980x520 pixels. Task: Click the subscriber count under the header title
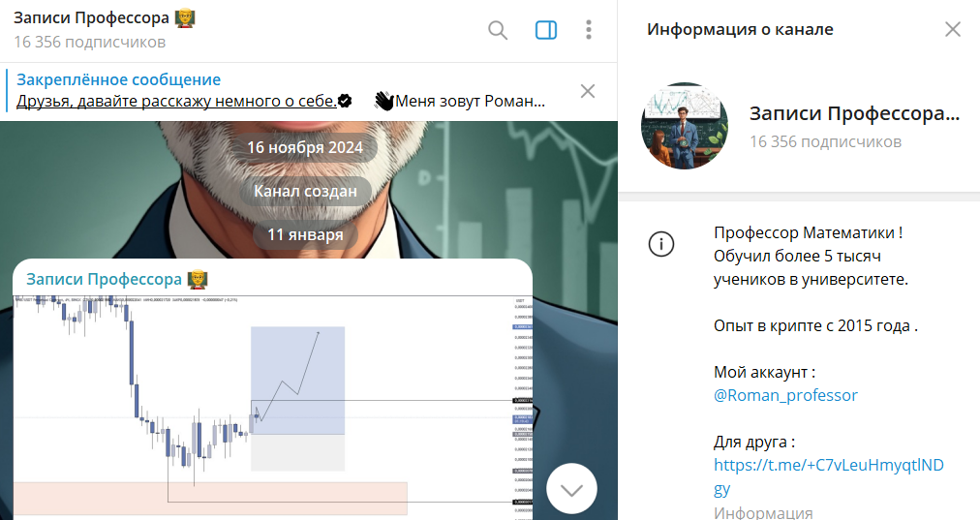pos(90,43)
